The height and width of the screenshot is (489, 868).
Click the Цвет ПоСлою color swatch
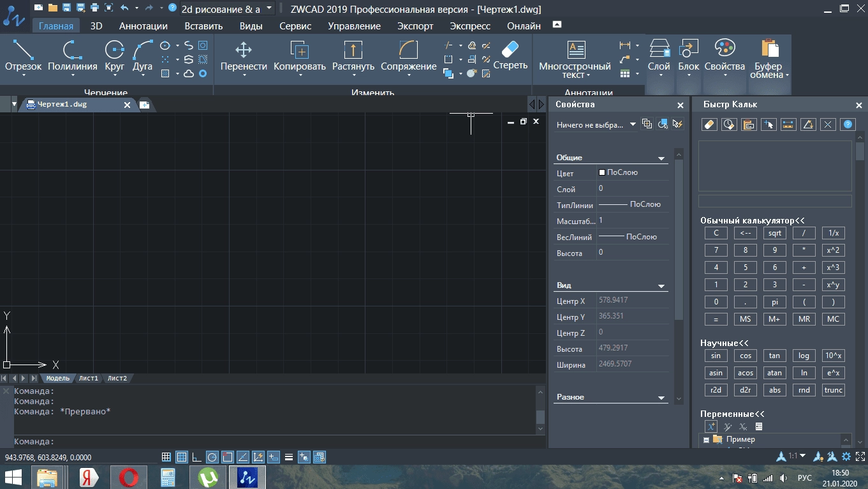point(601,172)
